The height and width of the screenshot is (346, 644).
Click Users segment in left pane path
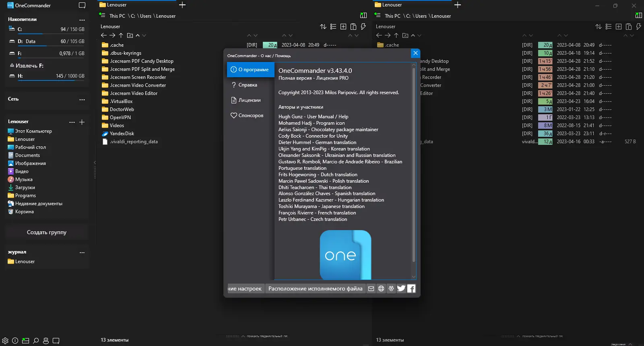coord(146,16)
